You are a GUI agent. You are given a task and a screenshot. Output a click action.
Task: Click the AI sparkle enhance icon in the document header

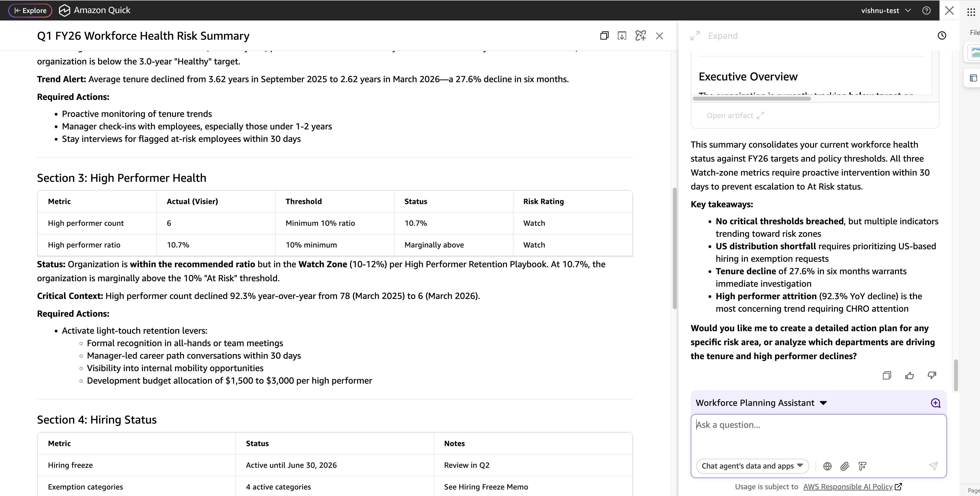pyautogui.click(x=641, y=36)
